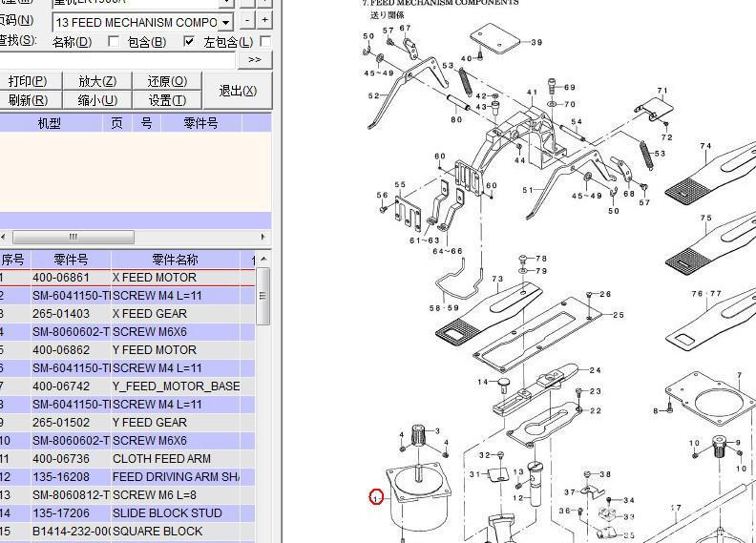Click in the search text input field
Image resolution: width=756 pixels, height=543 pixels.
pos(115,59)
